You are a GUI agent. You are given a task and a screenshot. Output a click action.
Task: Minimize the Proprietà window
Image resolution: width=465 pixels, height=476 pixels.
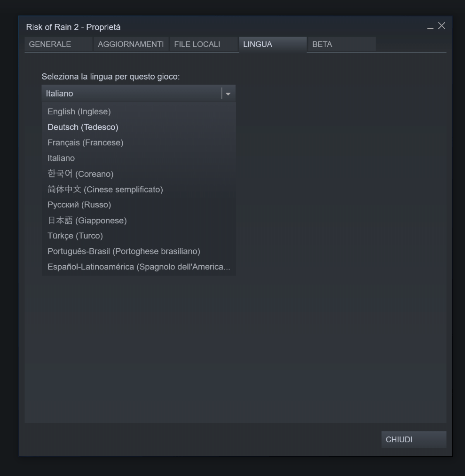(430, 28)
